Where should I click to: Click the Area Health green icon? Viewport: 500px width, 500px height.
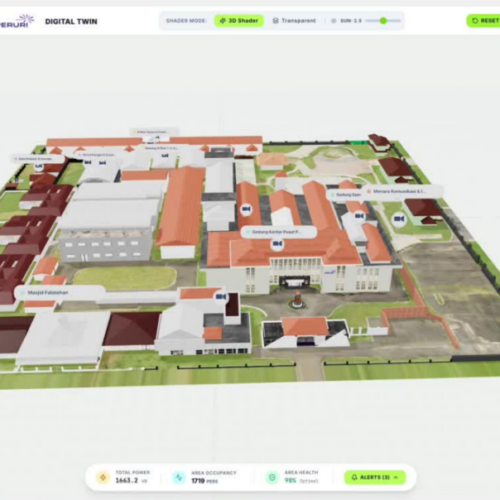(272, 477)
